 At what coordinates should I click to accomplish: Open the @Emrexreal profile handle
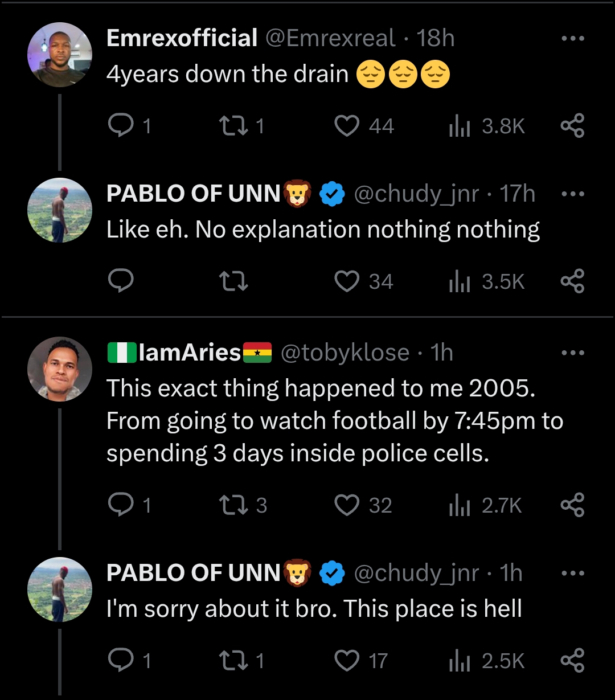(331, 39)
